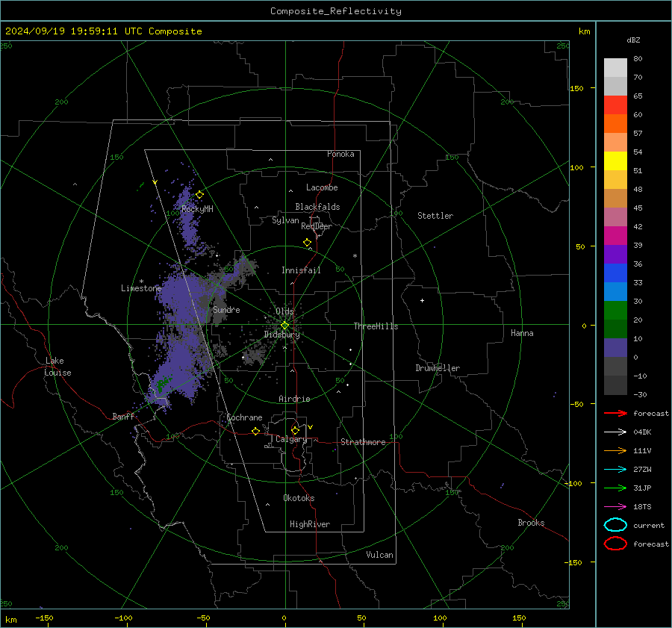Image resolution: width=672 pixels, height=628 pixels.
Task: Click the current legend label
Action: [x=649, y=525]
